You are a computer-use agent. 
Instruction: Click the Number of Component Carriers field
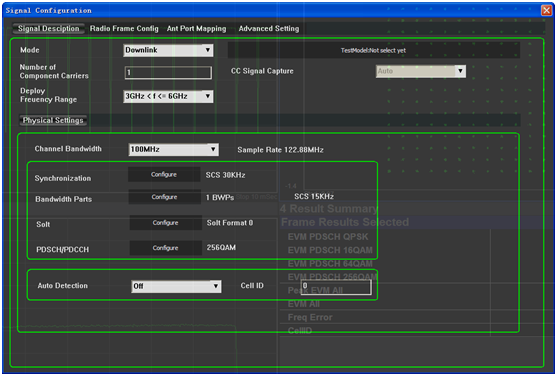pos(168,72)
